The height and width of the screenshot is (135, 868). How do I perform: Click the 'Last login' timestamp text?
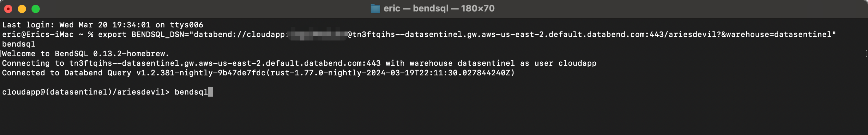(105, 25)
